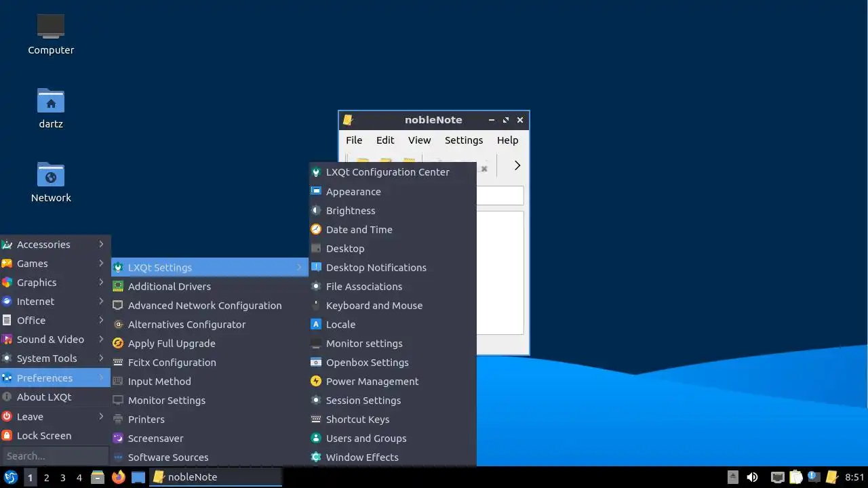Open Advanced Network Configuration
Screen dimensions: 868x488
(x=210, y=306)
